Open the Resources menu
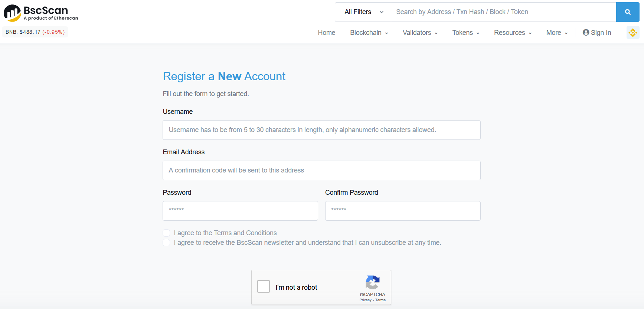 (513, 33)
